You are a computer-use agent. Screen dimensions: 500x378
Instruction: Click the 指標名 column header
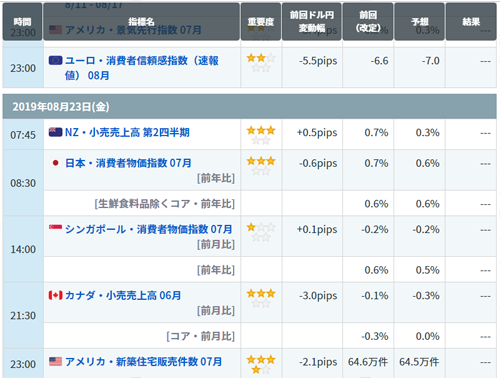(x=141, y=22)
